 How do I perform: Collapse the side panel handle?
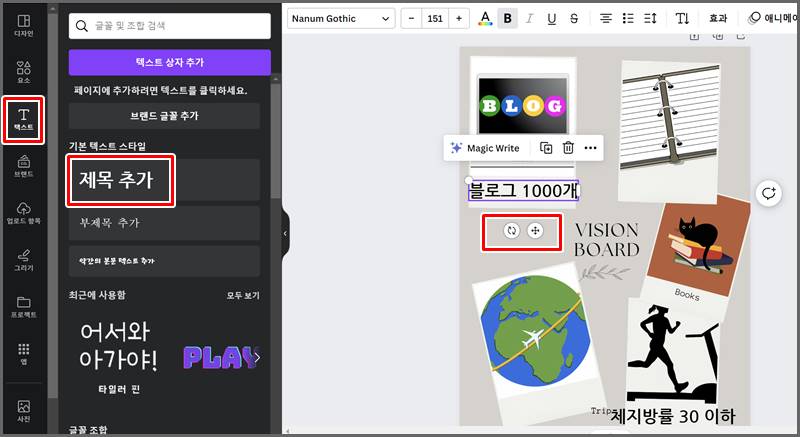(285, 234)
